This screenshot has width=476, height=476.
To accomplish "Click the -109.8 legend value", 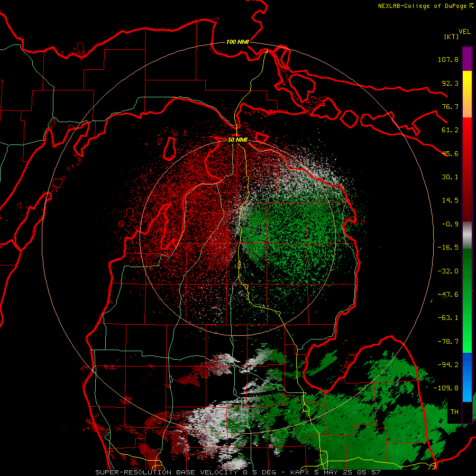I will 446,388.
